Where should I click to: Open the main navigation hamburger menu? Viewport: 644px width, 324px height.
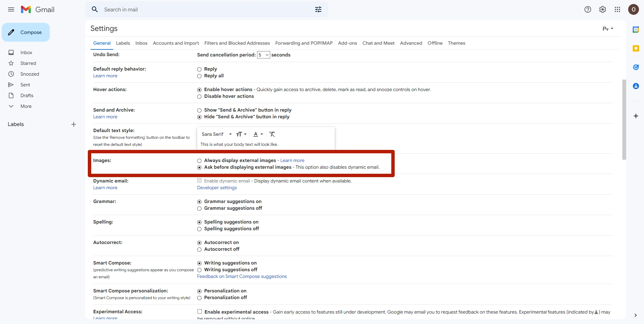11,9
